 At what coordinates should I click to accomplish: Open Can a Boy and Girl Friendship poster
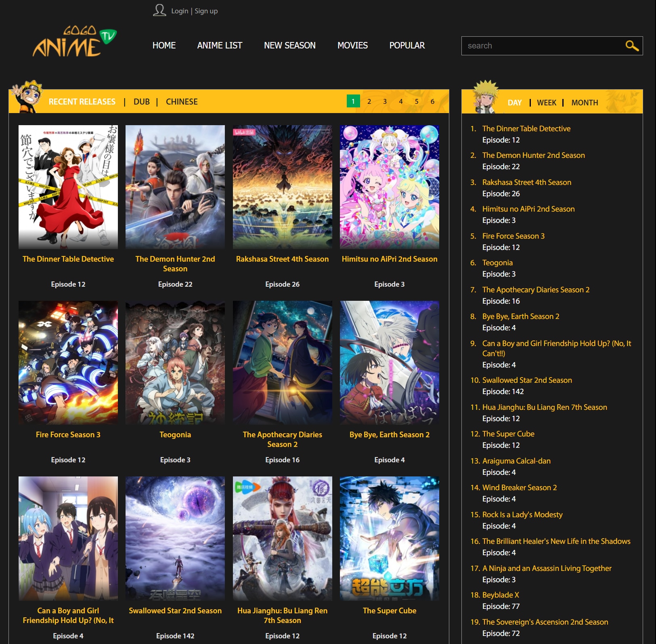point(68,538)
